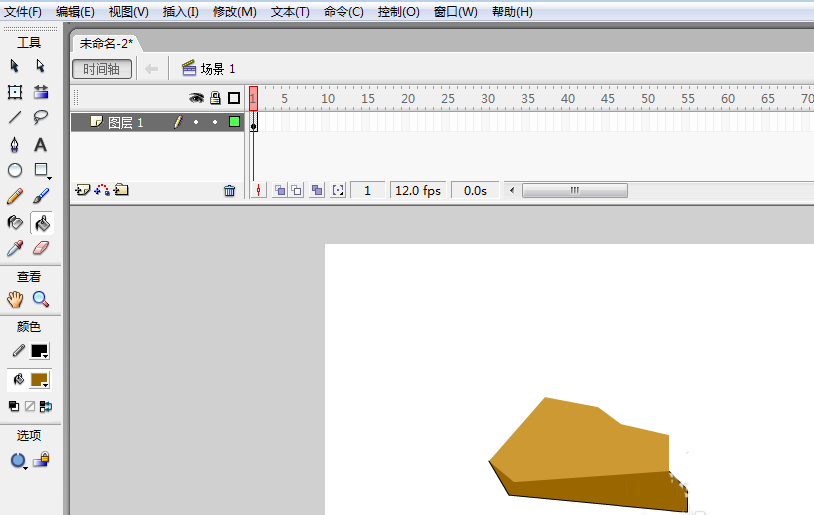
Task: Select the Eyedropper tool
Action: [15, 249]
